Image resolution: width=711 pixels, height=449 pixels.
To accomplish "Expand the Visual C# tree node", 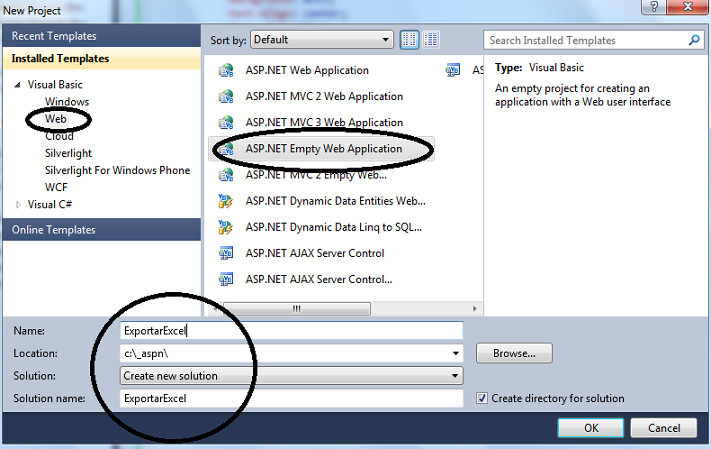I will coord(18,205).
